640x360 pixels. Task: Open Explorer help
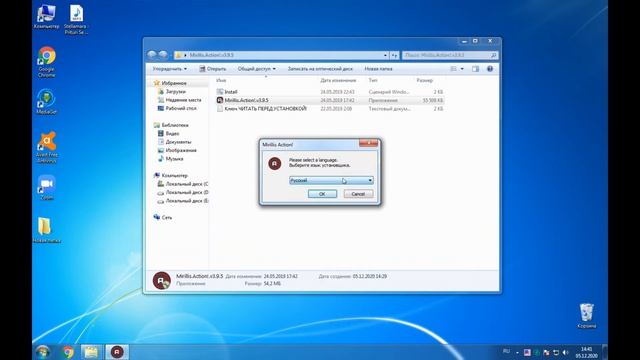tap(490, 69)
